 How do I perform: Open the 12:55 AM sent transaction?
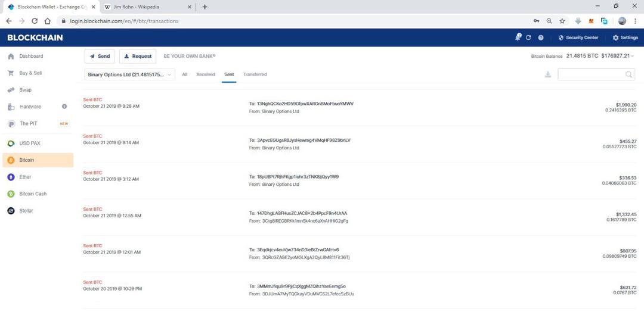click(x=360, y=217)
